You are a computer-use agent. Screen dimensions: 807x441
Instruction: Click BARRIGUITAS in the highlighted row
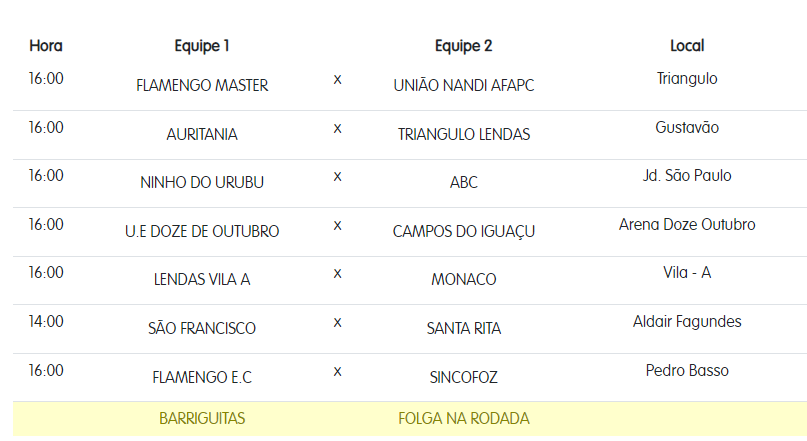point(202,418)
